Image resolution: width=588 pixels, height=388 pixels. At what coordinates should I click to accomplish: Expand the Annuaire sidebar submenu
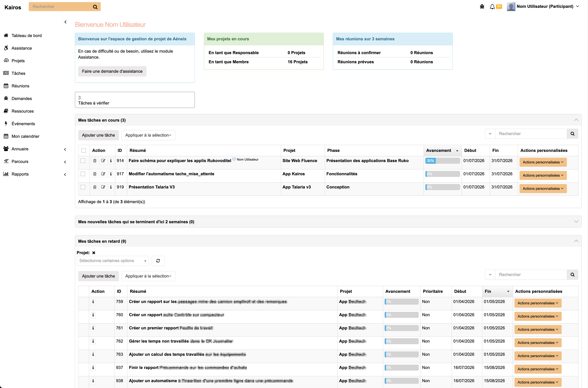pos(65,149)
